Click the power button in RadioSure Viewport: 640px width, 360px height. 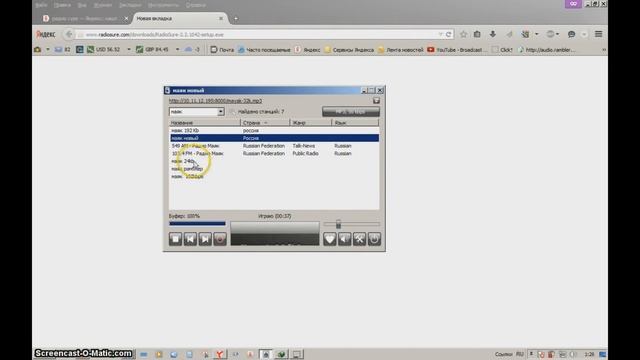point(374,239)
